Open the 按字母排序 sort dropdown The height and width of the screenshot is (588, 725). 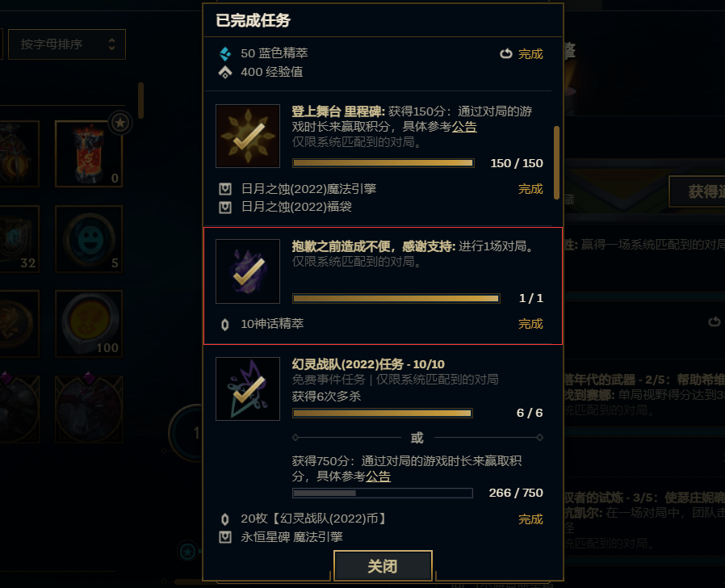coord(67,44)
